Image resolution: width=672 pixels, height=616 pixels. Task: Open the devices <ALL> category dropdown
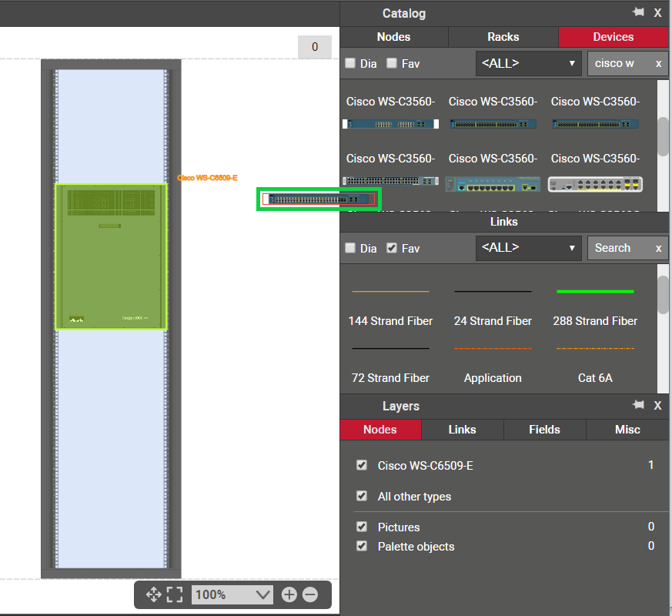click(528, 63)
